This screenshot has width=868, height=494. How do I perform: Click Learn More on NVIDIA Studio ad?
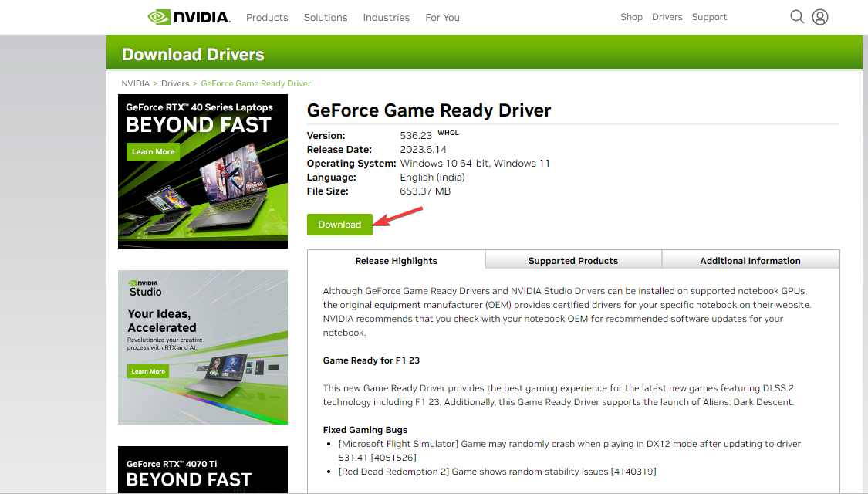[x=148, y=371]
